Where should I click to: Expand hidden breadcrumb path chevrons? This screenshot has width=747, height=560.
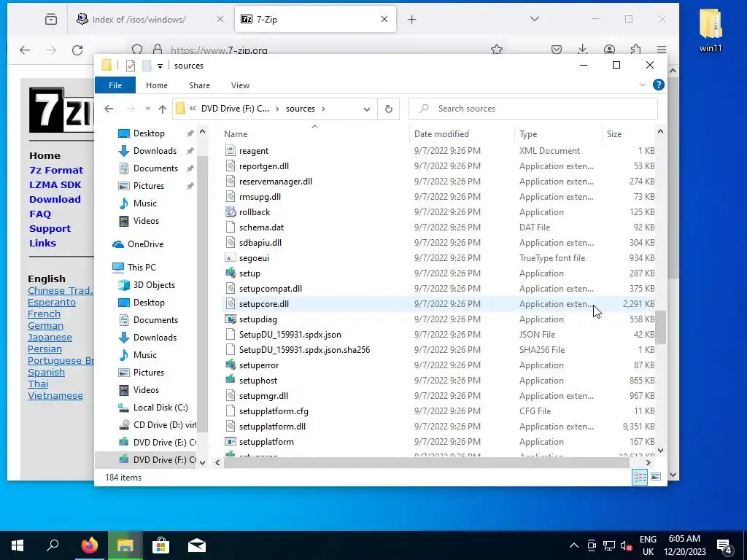tap(193, 109)
